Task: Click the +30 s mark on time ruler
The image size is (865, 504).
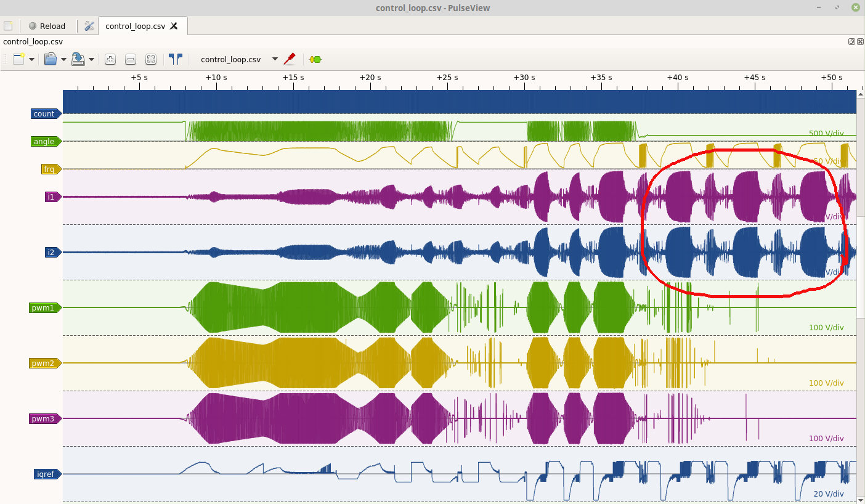Action: pyautogui.click(x=524, y=78)
